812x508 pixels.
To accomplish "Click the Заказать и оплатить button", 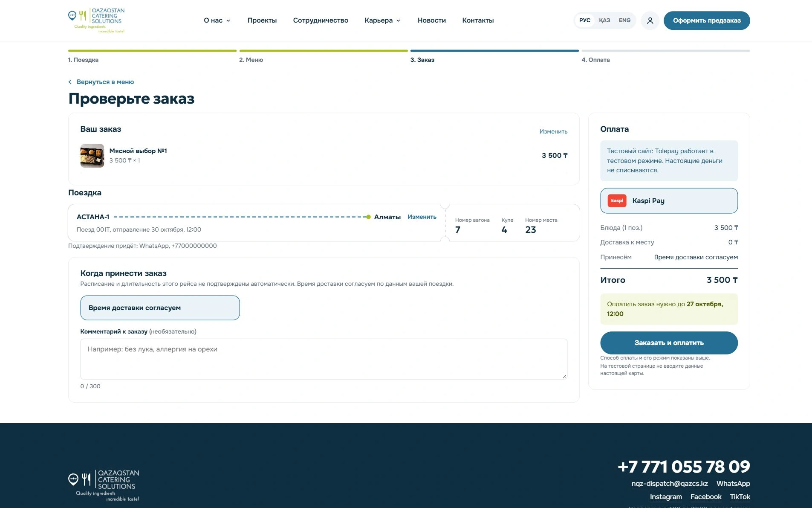I will point(669,343).
